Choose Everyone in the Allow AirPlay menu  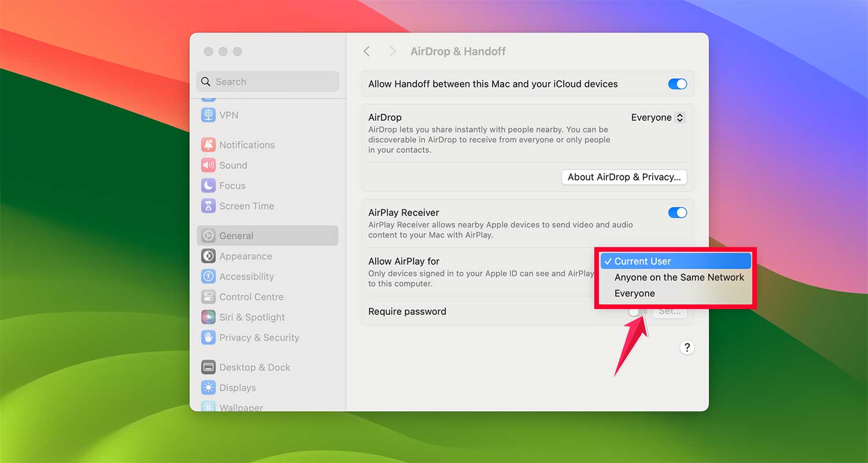tap(634, 293)
